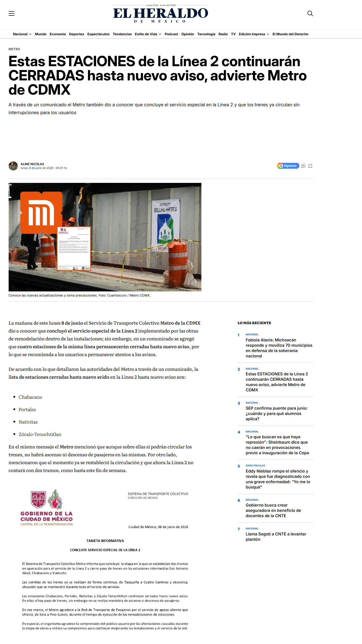362x644 pixels.
Task: Go to the Opinión section
Action: (188, 34)
